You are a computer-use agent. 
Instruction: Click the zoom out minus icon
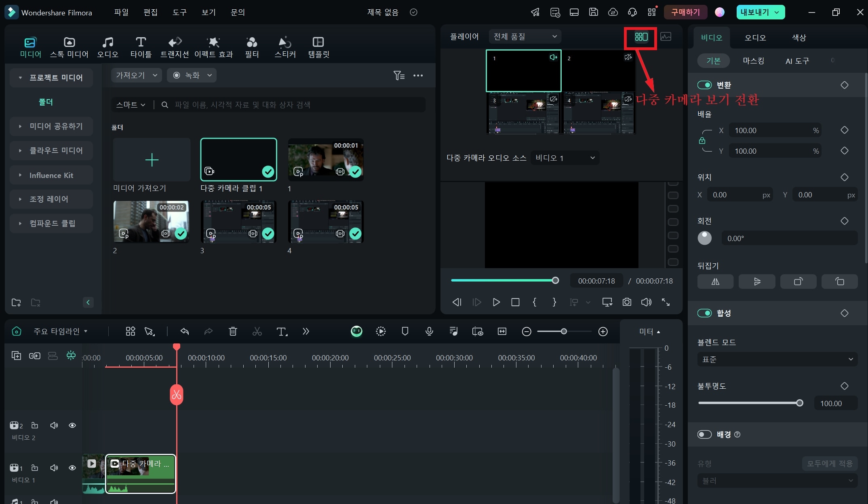526,332
